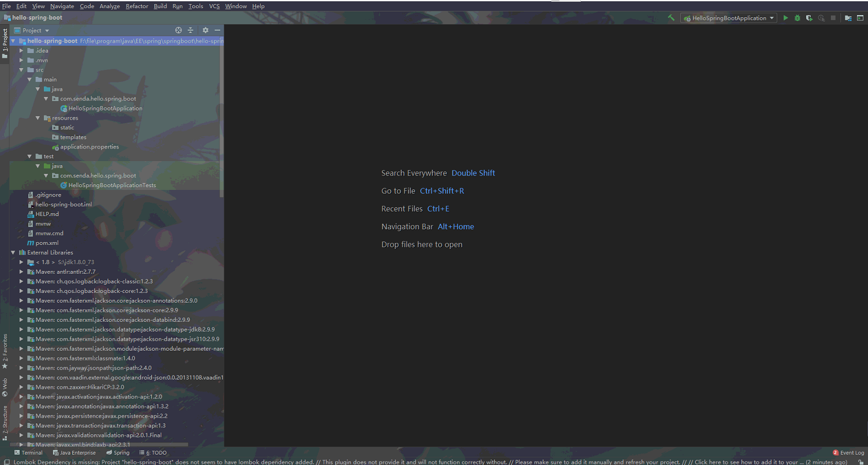Select the pom.xml Maven file

(x=43, y=243)
